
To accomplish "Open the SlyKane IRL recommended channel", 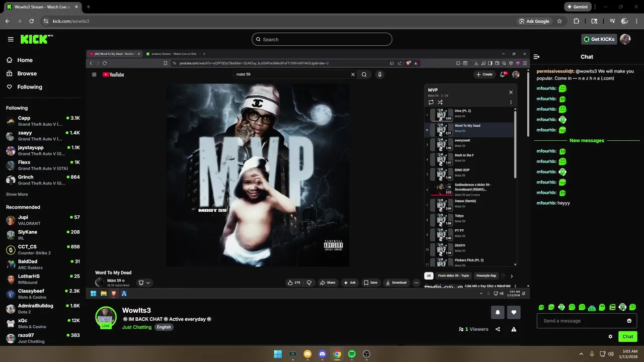I will click(43, 235).
